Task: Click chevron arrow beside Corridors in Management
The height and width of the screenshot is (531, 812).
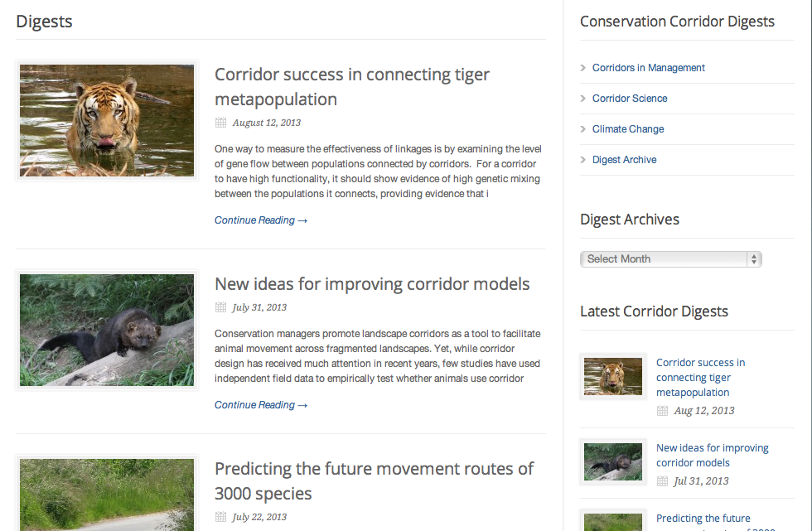Action: pyautogui.click(x=583, y=68)
